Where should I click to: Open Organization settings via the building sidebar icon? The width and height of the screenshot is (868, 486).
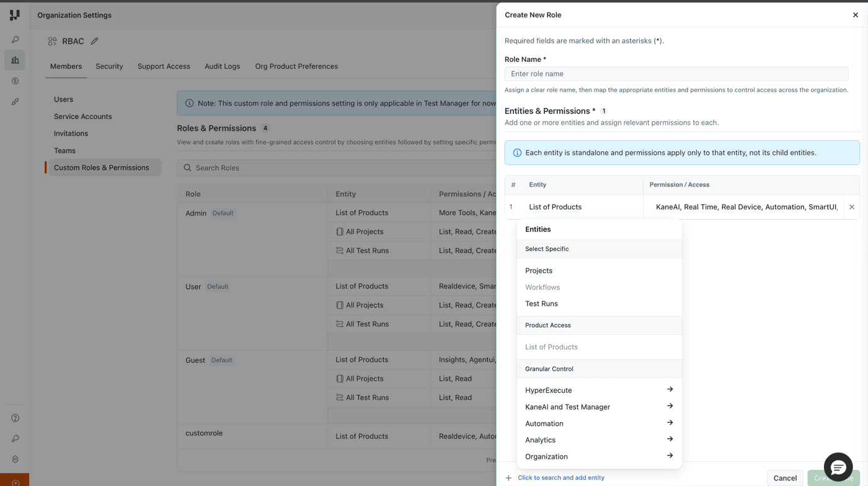(x=14, y=60)
